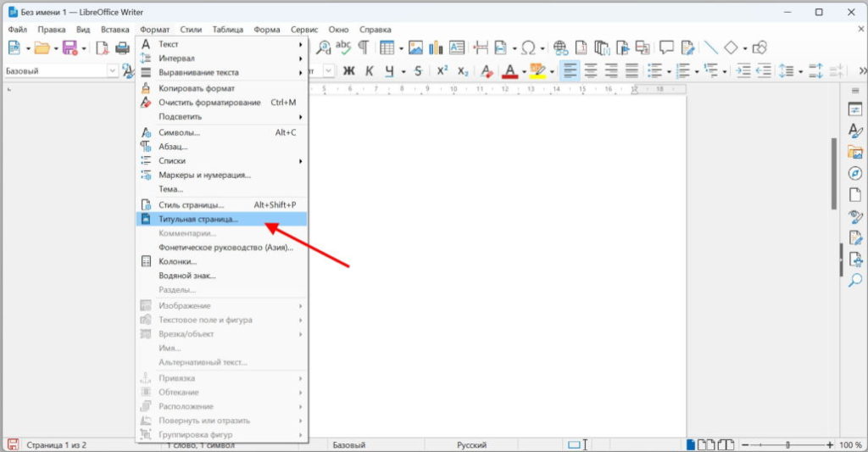
Task: Open the Save dropdown arrow
Action: coord(84,48)
